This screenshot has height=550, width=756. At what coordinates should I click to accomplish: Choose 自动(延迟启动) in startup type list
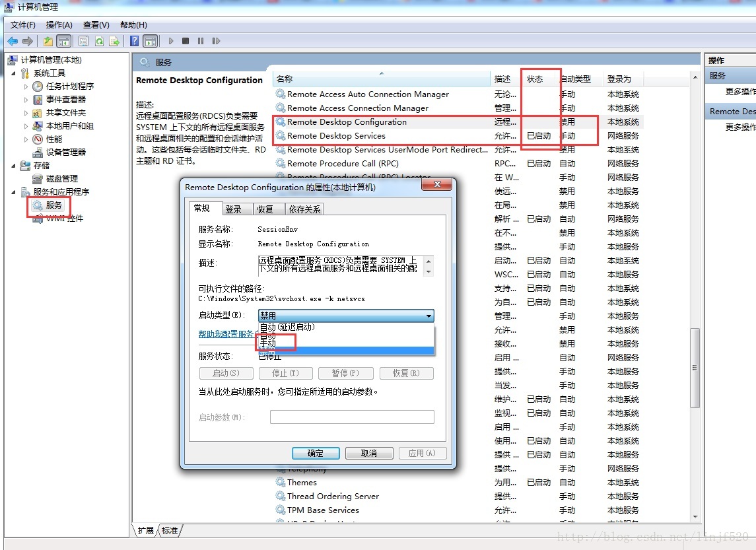pyautogui.click(x=346, y=327)
